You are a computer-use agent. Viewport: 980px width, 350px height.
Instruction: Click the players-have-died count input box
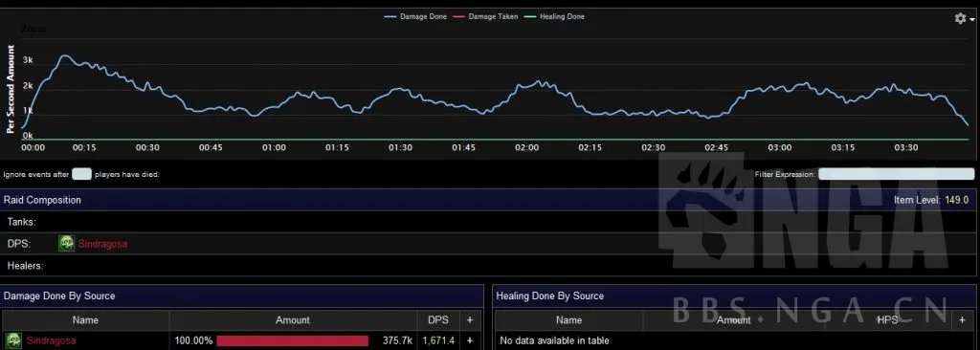click(81, 174)
